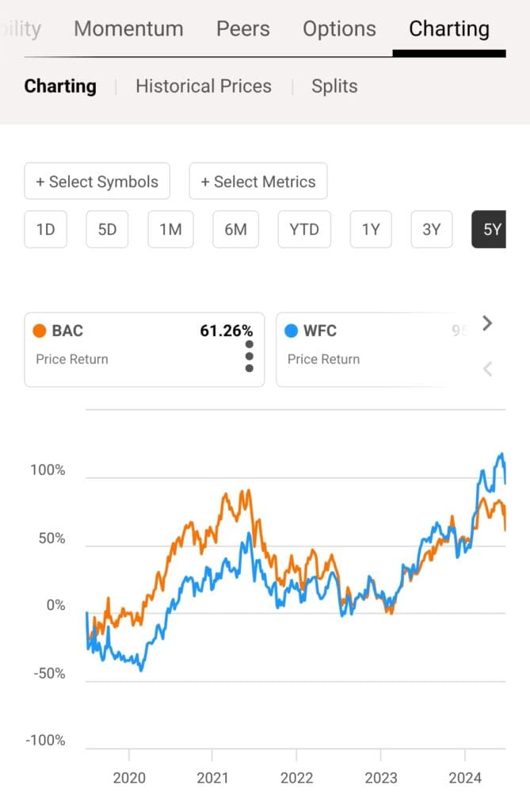Open the Select Metrics dialog
Screen dimensions: 530x812
coord(258,181)
